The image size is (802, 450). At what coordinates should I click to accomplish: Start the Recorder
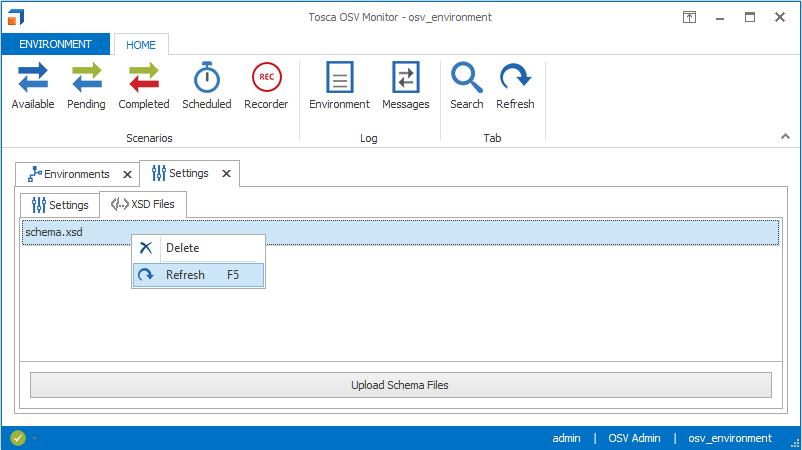(x=266, y=85)
